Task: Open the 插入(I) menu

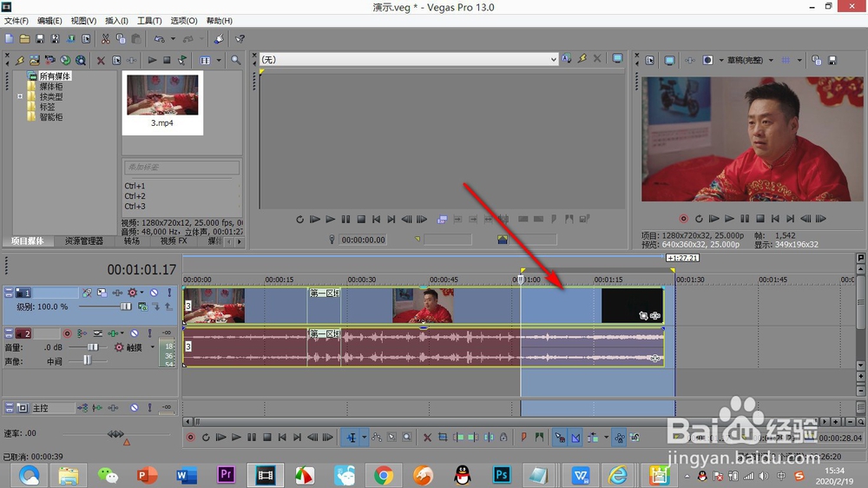Action: [116, 21]
